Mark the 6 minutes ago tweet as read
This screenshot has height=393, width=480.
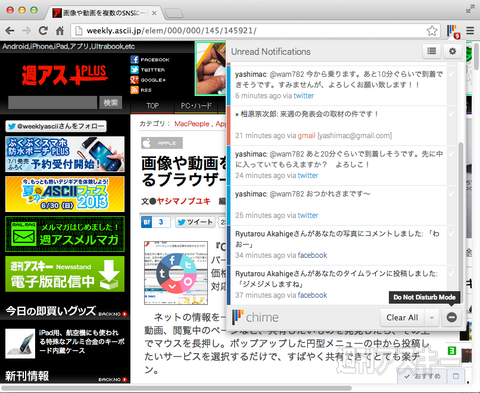click(x=451, y=74)
